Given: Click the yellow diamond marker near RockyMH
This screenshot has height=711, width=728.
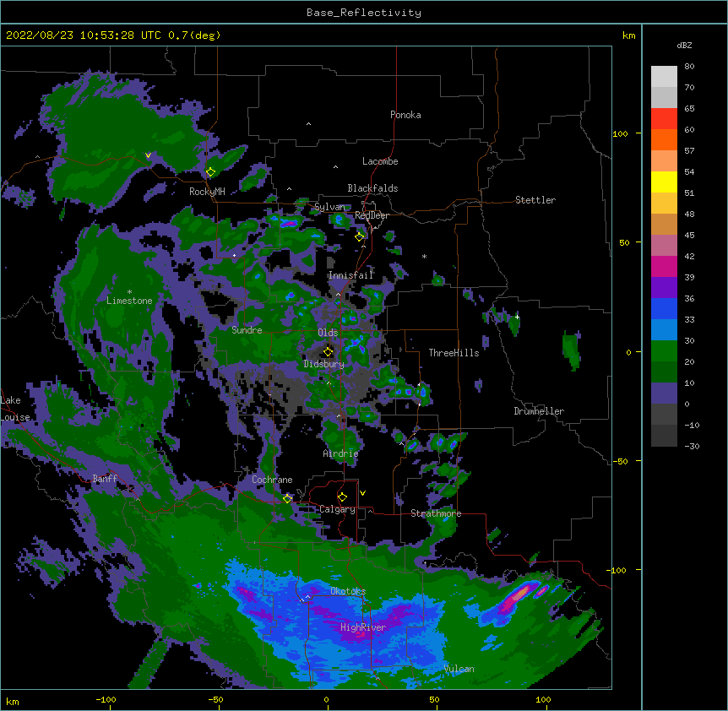Looking at the screenshot, I should click(x=211, y=172).
